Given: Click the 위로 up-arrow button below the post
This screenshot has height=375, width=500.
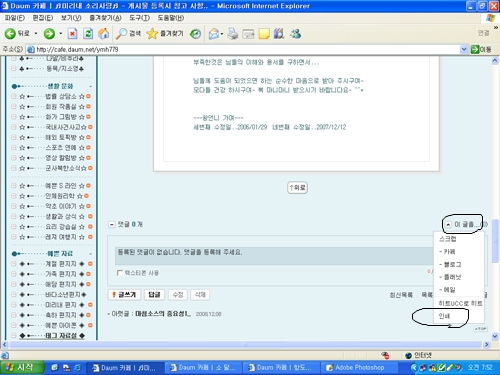Looking at the screenshot, I should (297, 188).
